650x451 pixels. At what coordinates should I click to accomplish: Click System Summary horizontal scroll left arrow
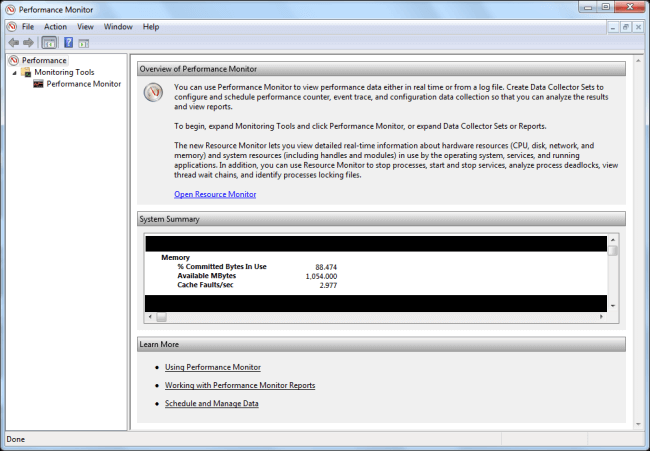[150, 317]
